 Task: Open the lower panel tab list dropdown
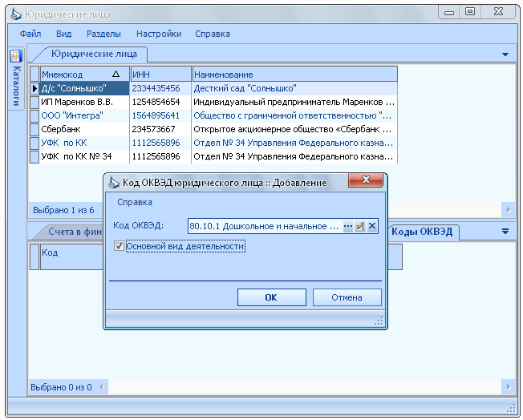(x=505, y=232)
